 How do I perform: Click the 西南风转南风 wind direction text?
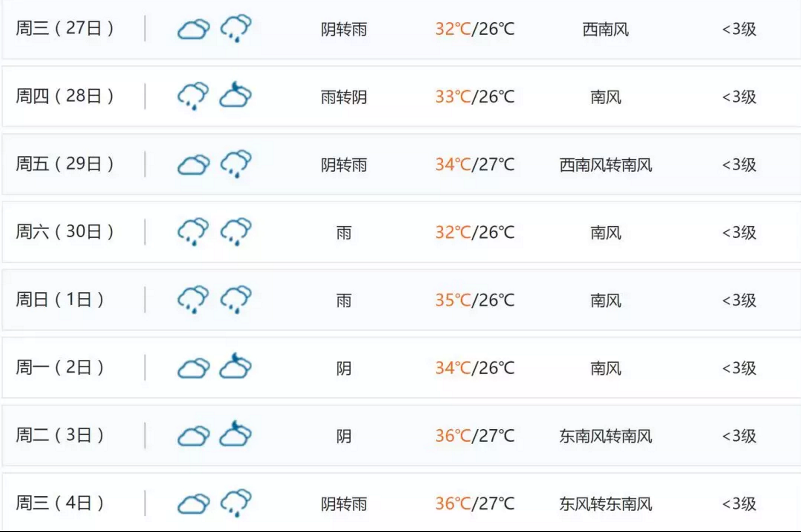(606, 165)
